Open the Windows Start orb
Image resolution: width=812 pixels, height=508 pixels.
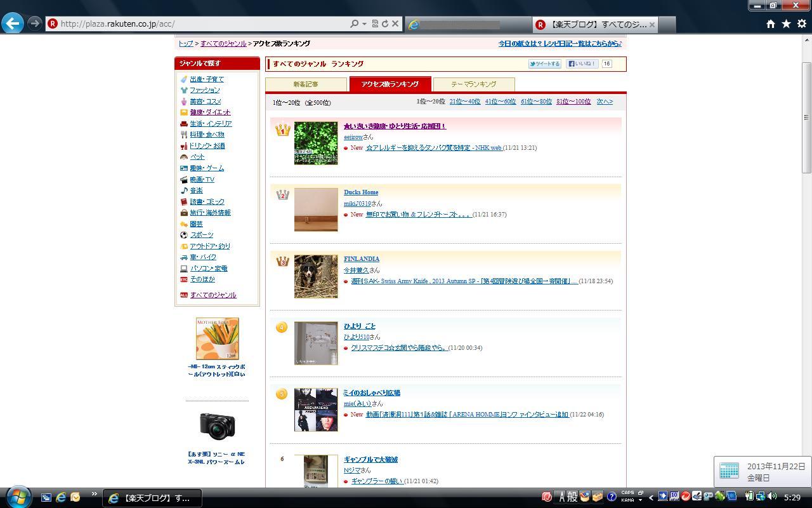pos(17,496)
